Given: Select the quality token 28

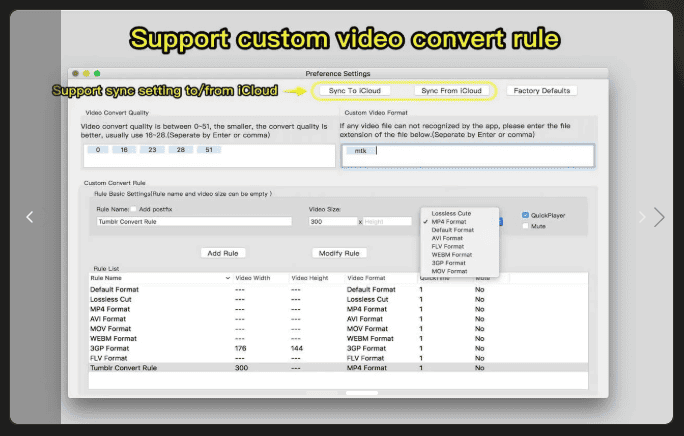Looking at the screenshot, I should 181,150.
